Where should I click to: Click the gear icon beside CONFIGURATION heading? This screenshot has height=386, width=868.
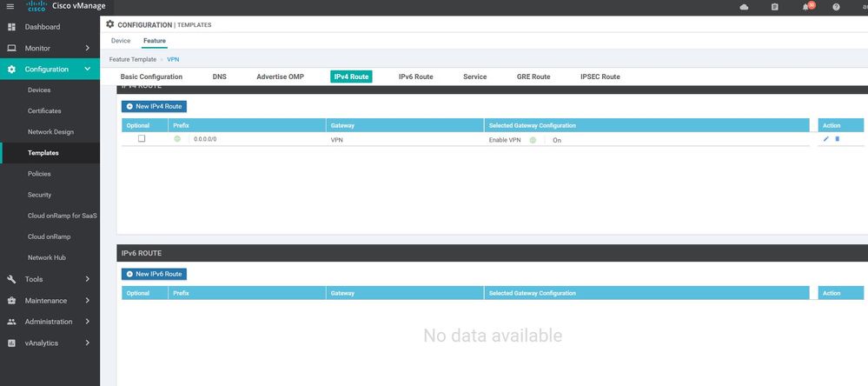point(109,24)
